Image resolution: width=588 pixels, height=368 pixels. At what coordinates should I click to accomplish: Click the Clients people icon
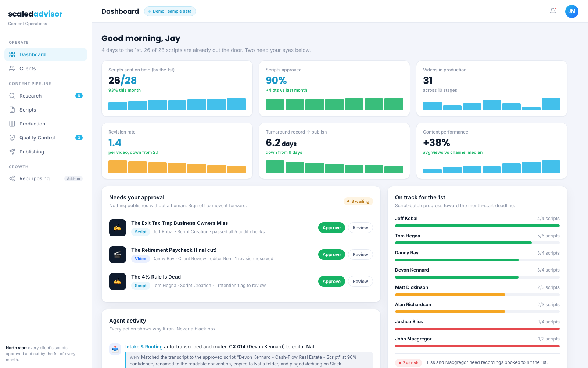[12, 68]
